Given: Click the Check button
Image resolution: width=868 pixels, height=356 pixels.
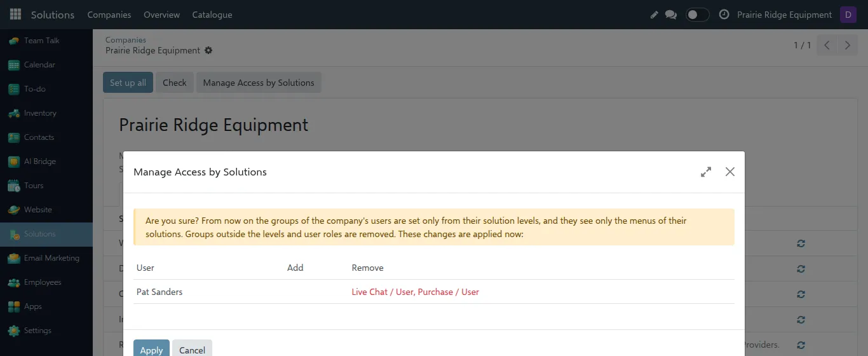Looking at the screenshot, I should pos(175,83).
